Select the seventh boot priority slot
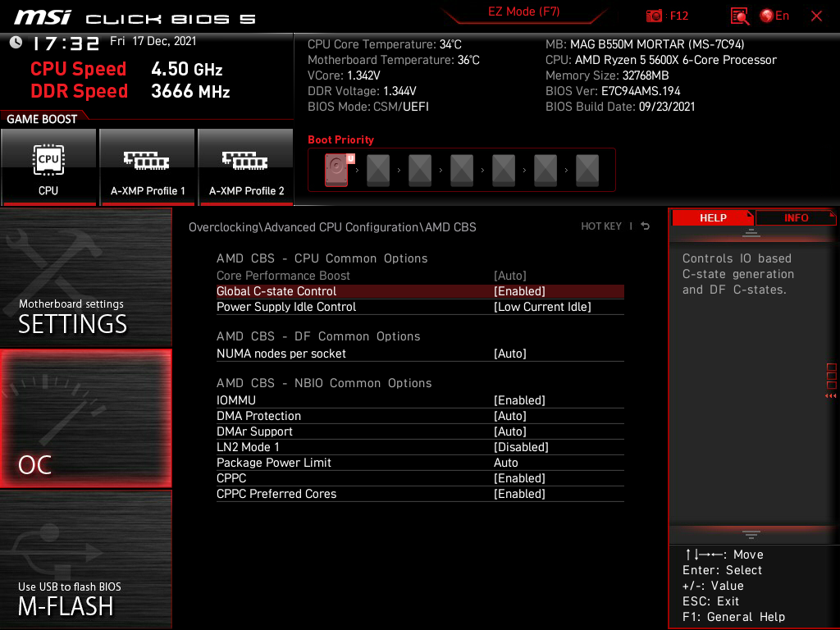Viewport: 840px width, 630px height. pos(587,170)
